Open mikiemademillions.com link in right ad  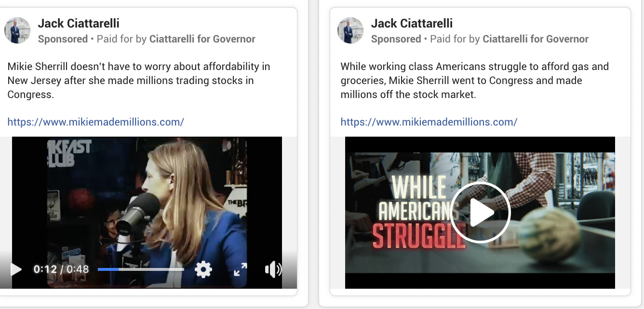point(429,122)
